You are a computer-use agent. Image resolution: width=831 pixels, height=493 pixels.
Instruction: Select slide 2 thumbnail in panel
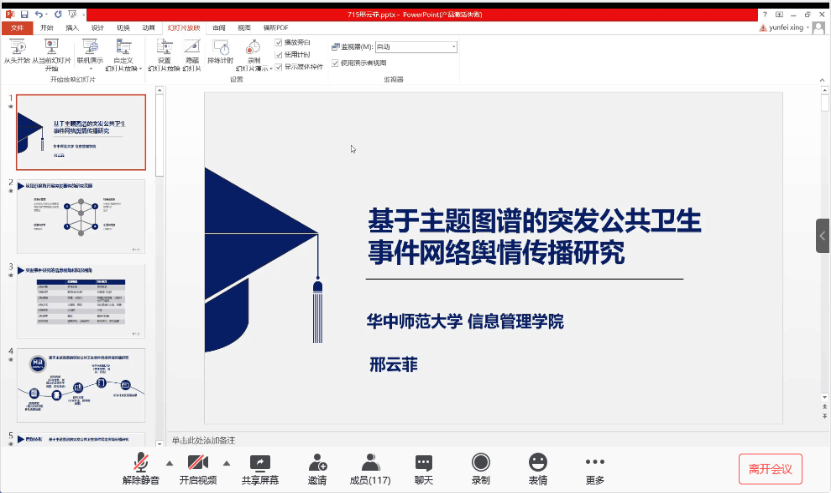click(81, 216)
